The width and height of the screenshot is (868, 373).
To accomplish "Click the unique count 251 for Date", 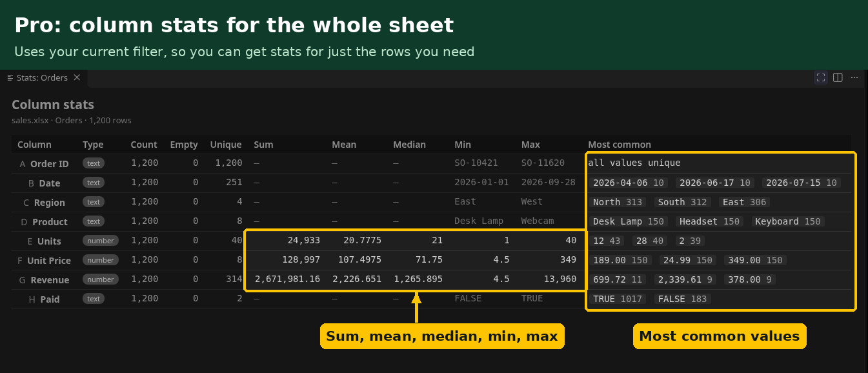I will point(234,183).
